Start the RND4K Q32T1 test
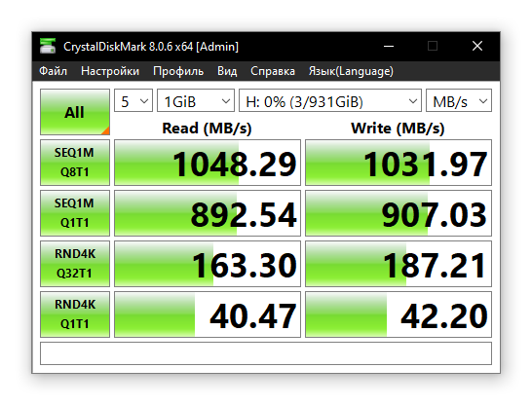The height and width of the screenshot is (405, 532). pos(75,264)
